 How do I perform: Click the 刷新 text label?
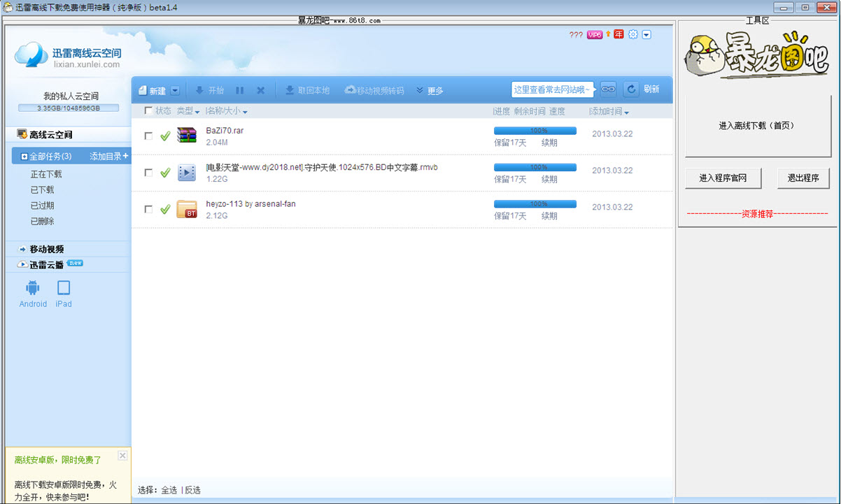[651, 89]
